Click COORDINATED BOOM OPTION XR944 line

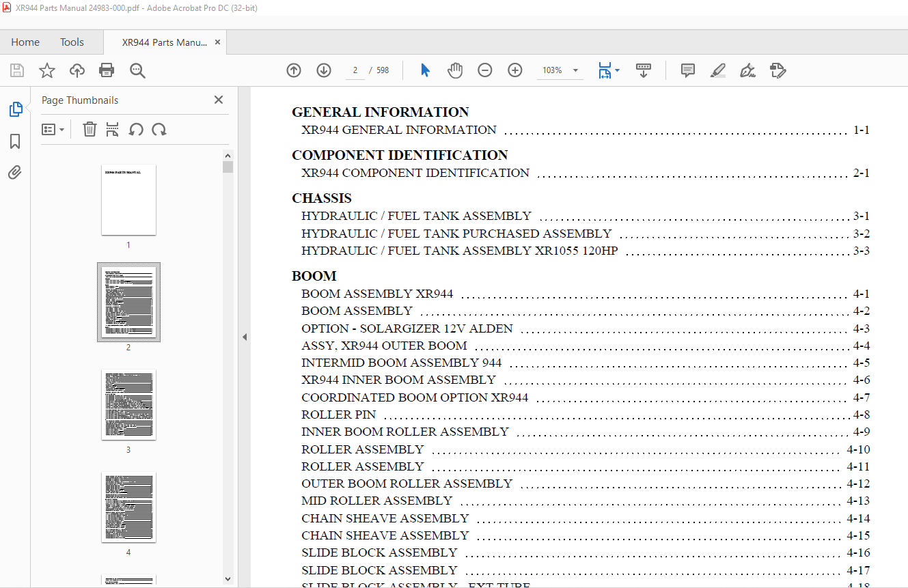click(415, 397)
